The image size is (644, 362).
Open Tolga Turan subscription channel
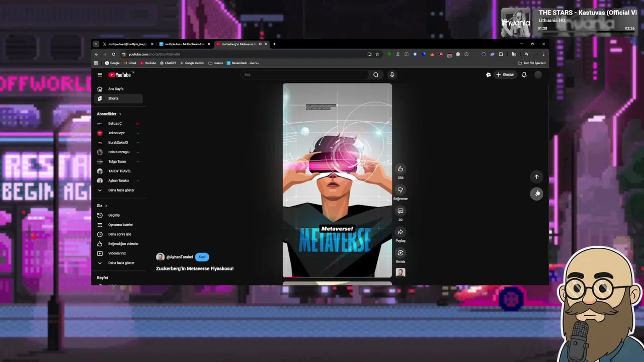119,162
